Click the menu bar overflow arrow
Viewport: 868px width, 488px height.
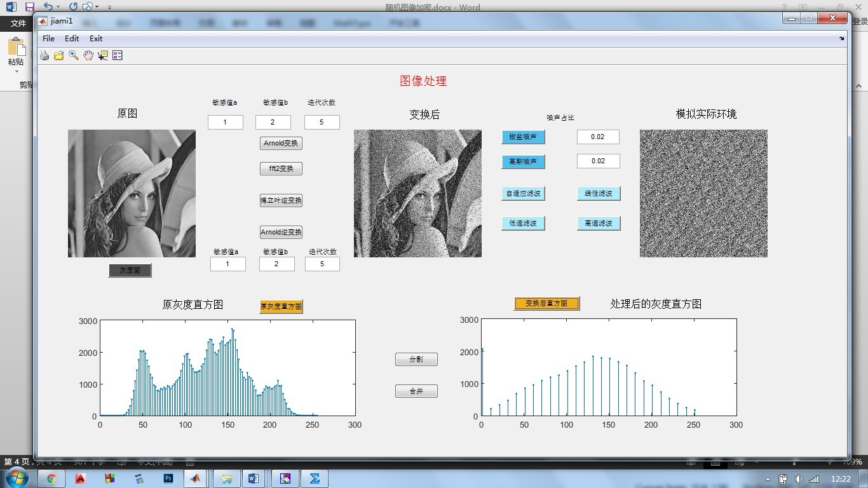[842, 39]
